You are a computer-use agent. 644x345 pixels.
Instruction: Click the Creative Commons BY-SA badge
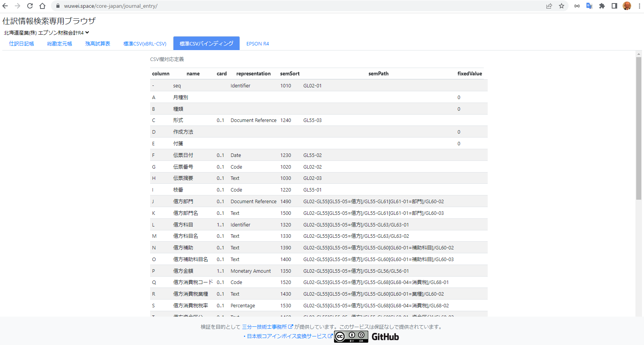351,336
